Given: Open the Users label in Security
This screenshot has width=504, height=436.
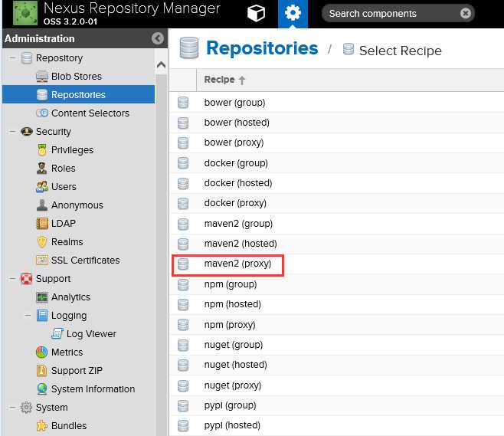Looking at the screenshot, I should click(x=64, y=186).
